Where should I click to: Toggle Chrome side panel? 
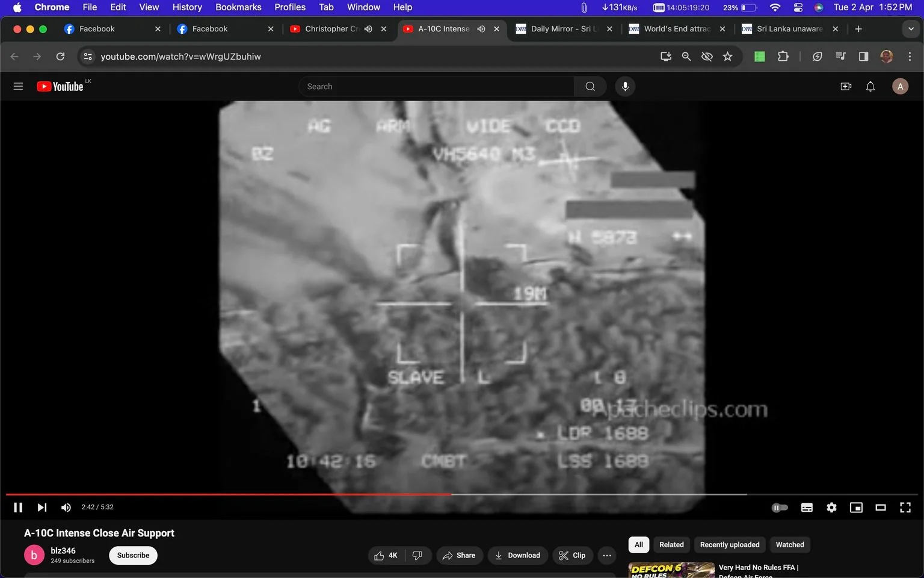863,57
